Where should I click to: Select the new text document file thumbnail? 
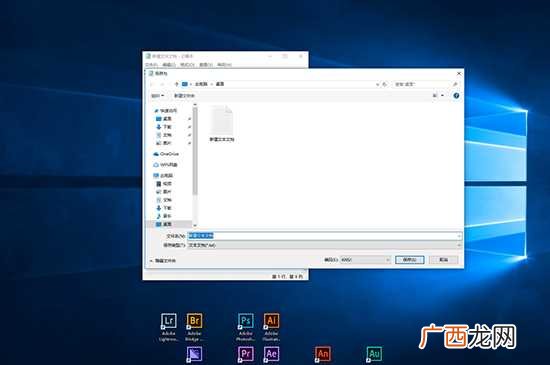[x=222, y=124]
